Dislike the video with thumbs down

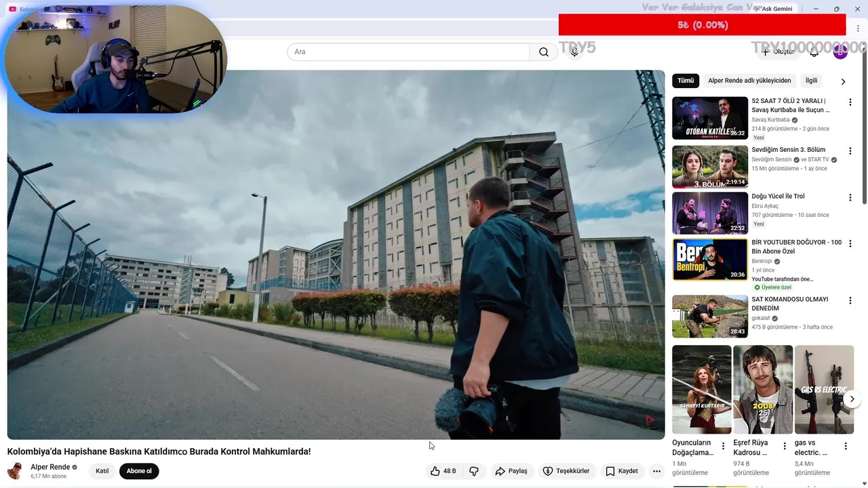(474, 471)
